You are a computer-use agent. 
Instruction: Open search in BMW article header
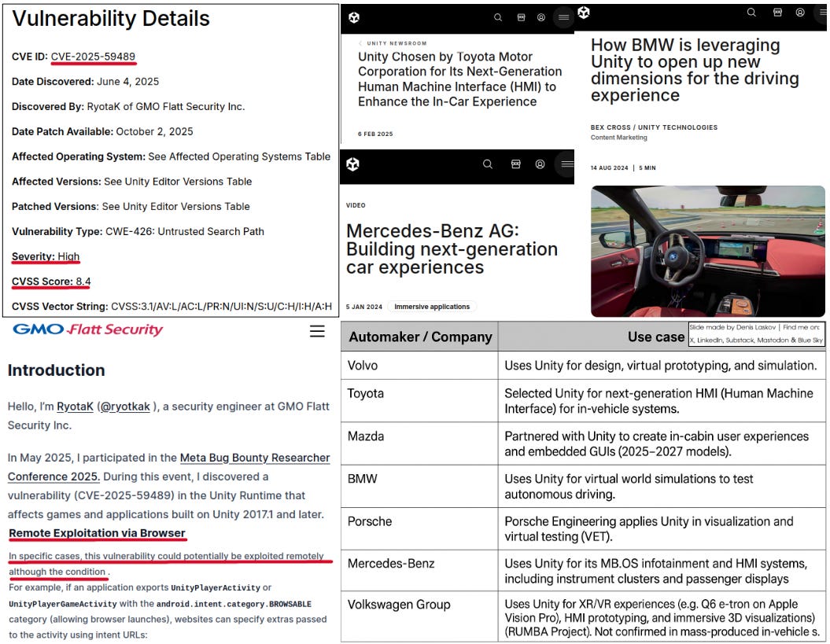point(751,12)
